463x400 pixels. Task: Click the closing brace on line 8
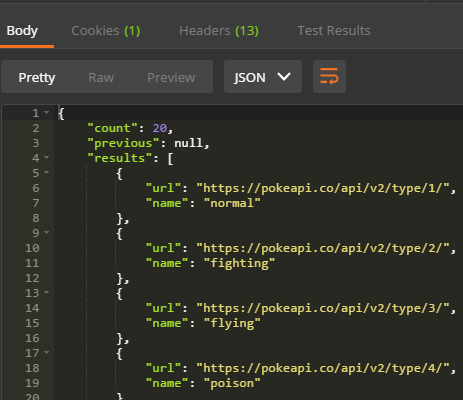tap(120, 219)
